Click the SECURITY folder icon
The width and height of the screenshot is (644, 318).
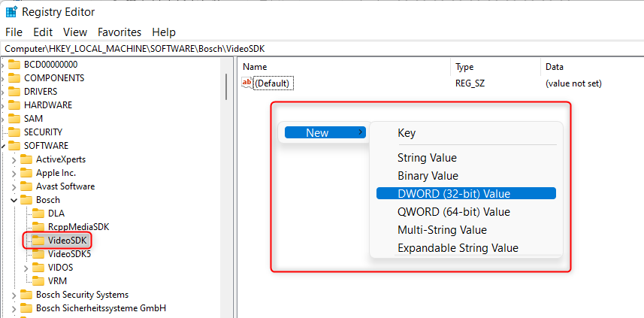[13, 132]
